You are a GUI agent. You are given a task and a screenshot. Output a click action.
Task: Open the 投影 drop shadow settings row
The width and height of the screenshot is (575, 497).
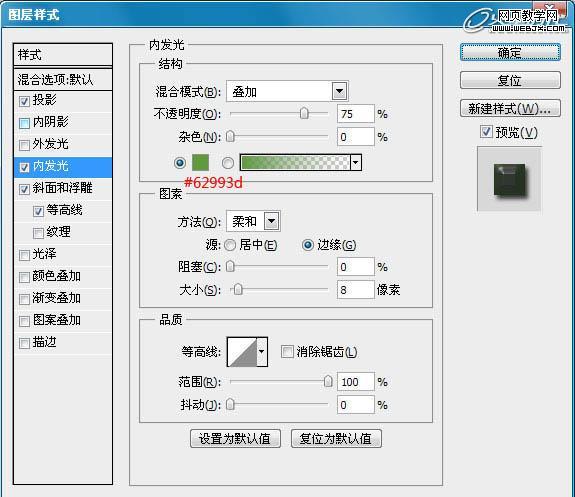pyautogui.click(x=63, y=101)
